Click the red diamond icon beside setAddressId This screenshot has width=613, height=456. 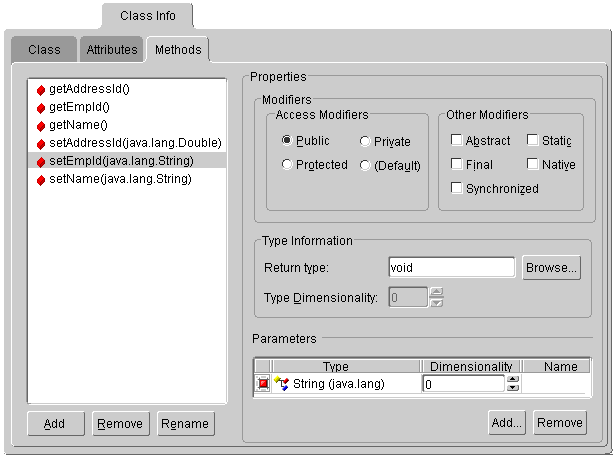pos(41,144)
